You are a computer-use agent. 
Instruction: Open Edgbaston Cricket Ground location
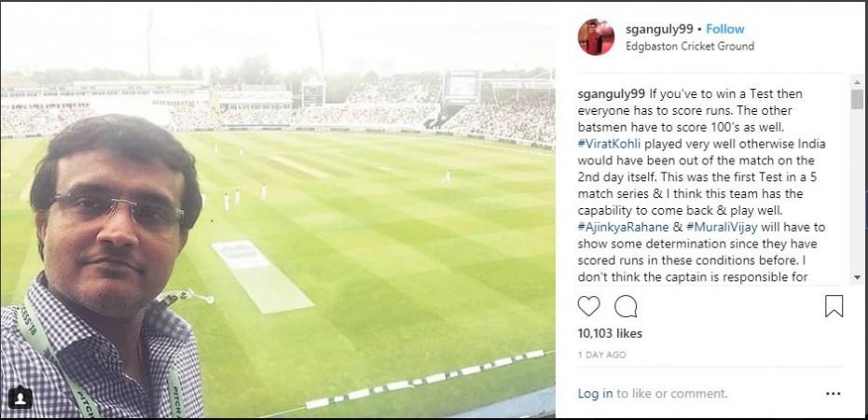[x=690, y=47]
